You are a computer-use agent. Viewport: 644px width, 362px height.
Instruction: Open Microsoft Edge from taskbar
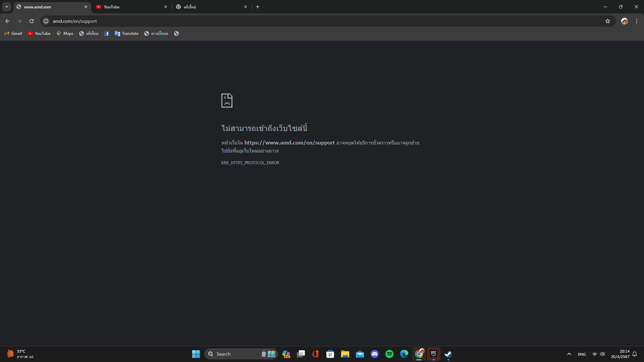(404, 354)
